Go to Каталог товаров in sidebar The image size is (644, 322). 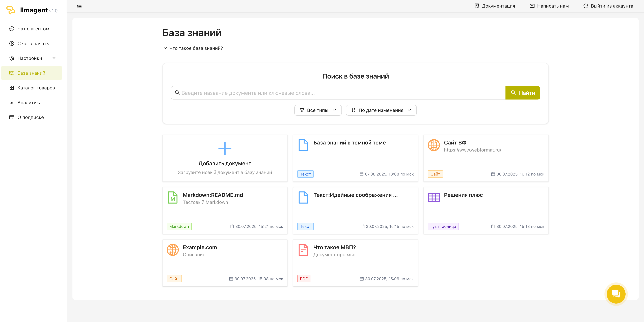[x=36, y=88]
